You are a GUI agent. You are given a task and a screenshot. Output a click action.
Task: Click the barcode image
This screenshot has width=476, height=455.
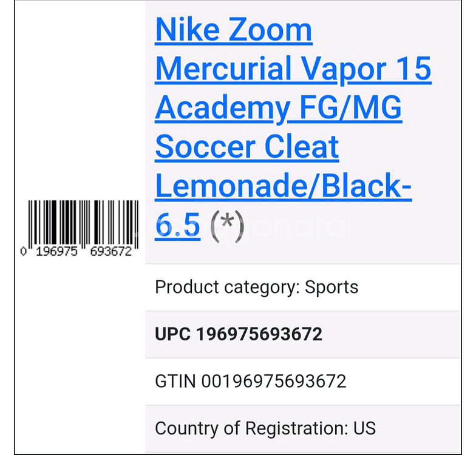[x=83, y=223]
